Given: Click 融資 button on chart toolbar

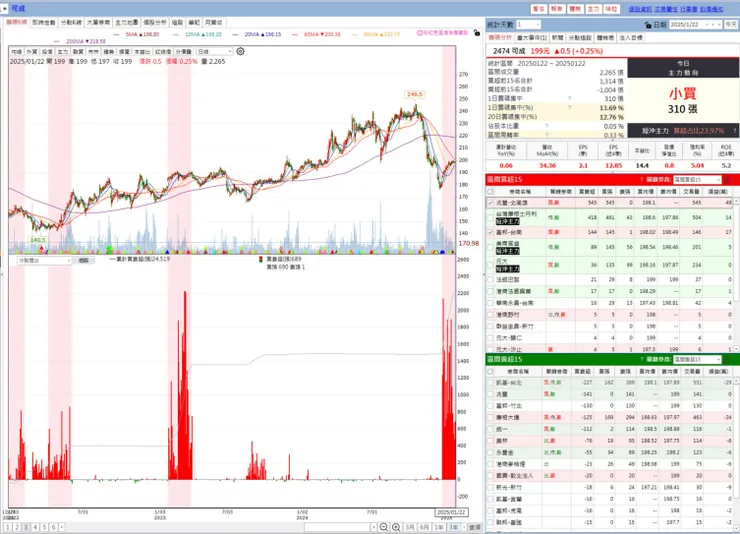Looking at the screenshot, I should tap(78, 51).
